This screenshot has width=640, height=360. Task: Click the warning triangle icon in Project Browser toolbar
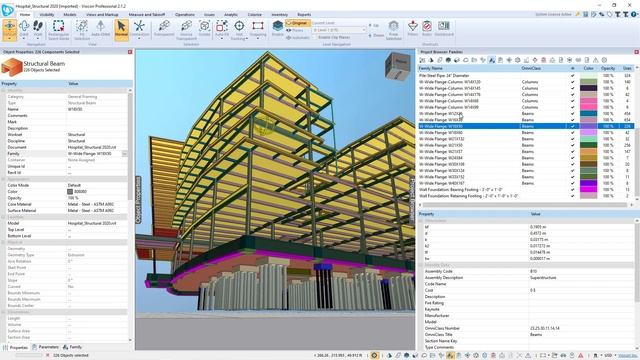596,60
